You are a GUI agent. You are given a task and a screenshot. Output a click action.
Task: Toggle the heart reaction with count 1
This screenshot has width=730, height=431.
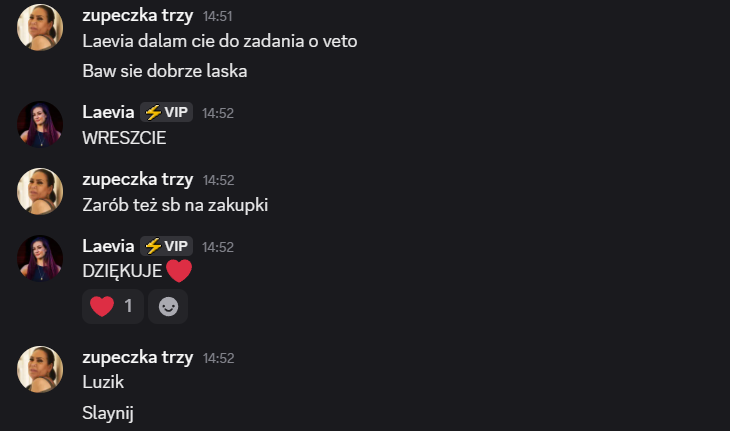pos(112,306)
